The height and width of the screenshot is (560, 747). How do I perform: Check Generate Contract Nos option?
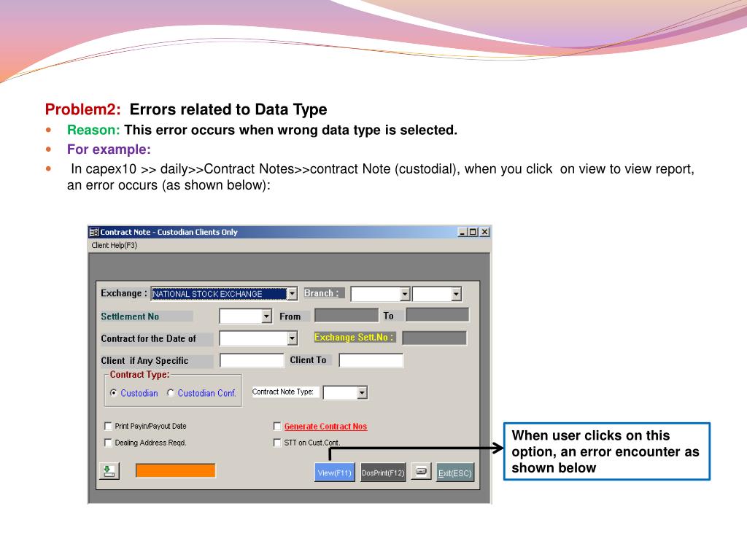(277, 426)
